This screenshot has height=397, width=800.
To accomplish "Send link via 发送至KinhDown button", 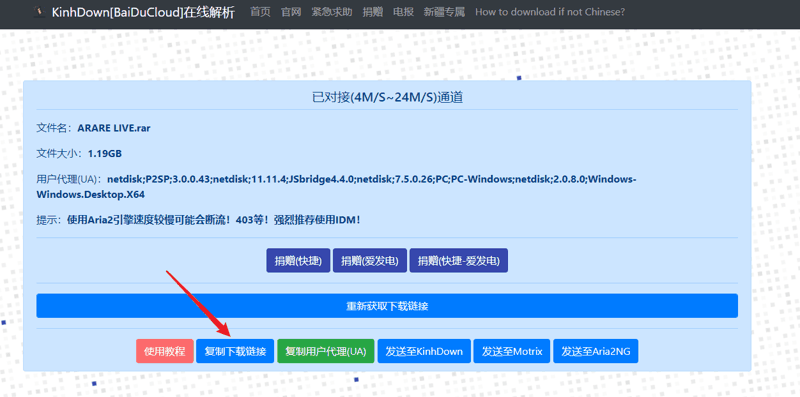I will point(424,351).
